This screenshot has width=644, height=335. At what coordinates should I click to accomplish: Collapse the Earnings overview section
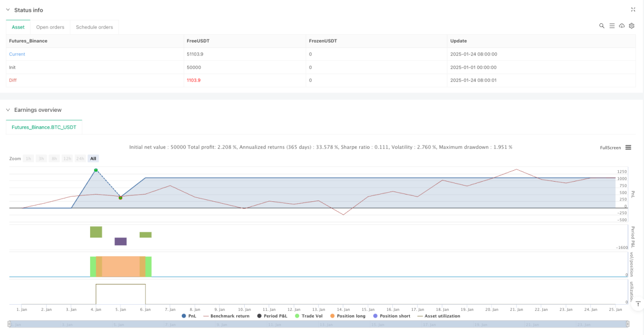(8, 110)
